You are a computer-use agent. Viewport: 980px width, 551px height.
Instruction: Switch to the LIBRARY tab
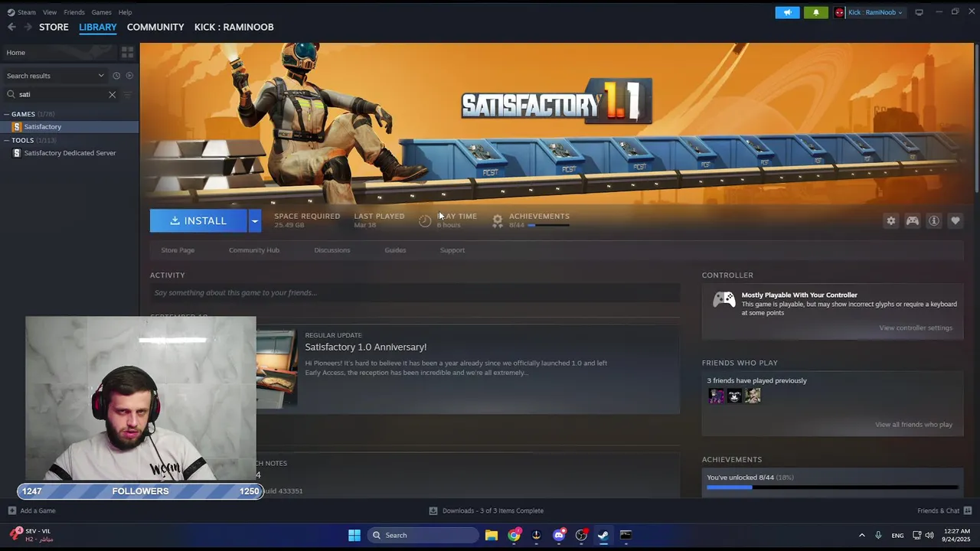point(98,27)
